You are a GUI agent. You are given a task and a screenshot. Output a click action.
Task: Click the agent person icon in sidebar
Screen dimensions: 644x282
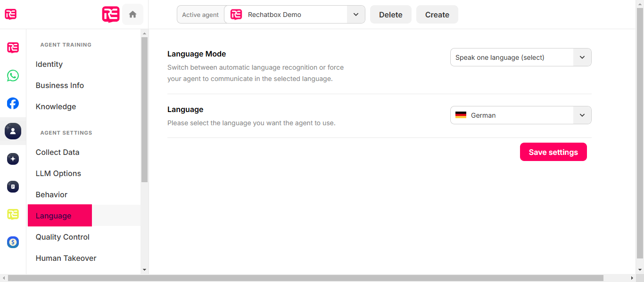point(13,131)
